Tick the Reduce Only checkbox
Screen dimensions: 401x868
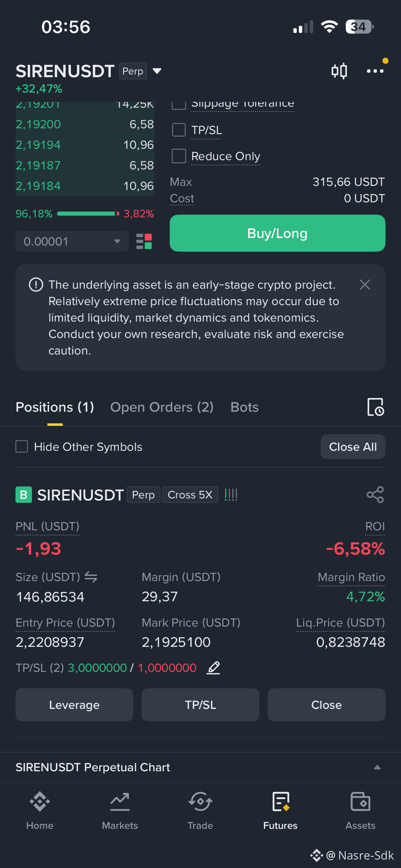[x=179, y=156]
